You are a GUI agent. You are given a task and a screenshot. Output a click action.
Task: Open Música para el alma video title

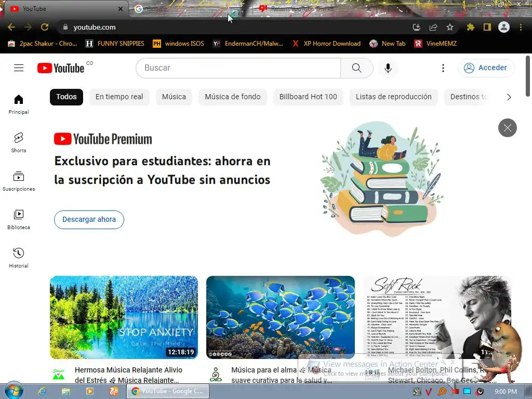click(281, 375)
